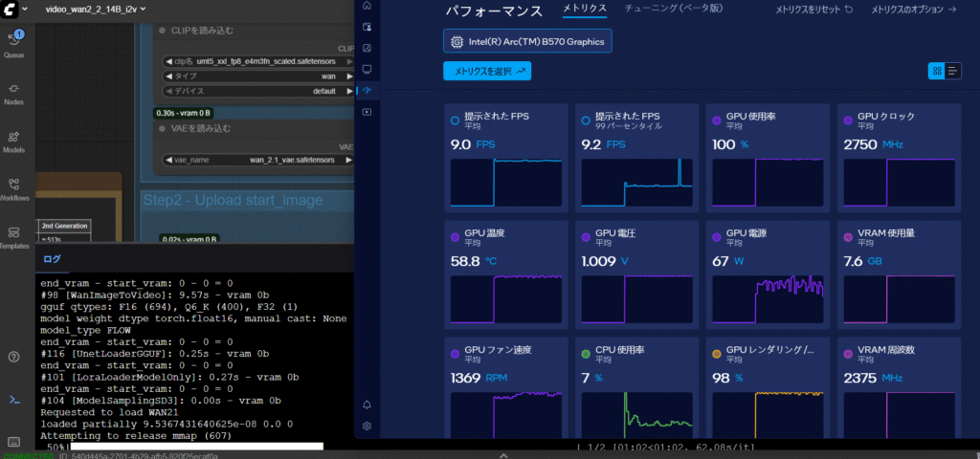The height and width of the screenshot is (459, 980).
Task: Click left arrow of タイプ wan selector
Action: pos(168,76)
